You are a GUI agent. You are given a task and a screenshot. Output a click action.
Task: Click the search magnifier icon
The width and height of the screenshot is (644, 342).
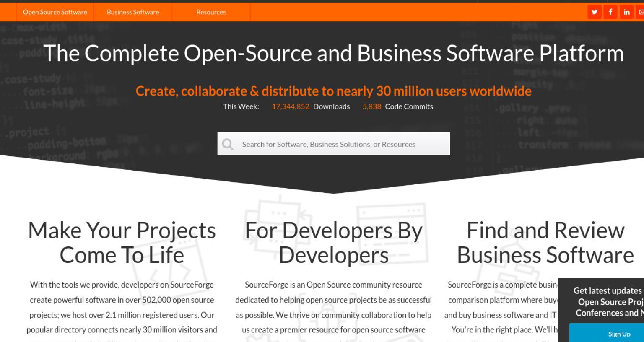[228, 144]
